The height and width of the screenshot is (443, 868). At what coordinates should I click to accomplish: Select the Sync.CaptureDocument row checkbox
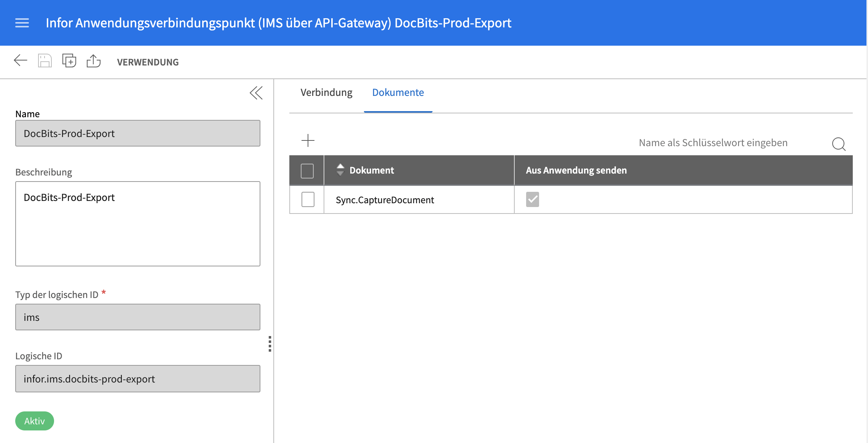coord(308,199)
